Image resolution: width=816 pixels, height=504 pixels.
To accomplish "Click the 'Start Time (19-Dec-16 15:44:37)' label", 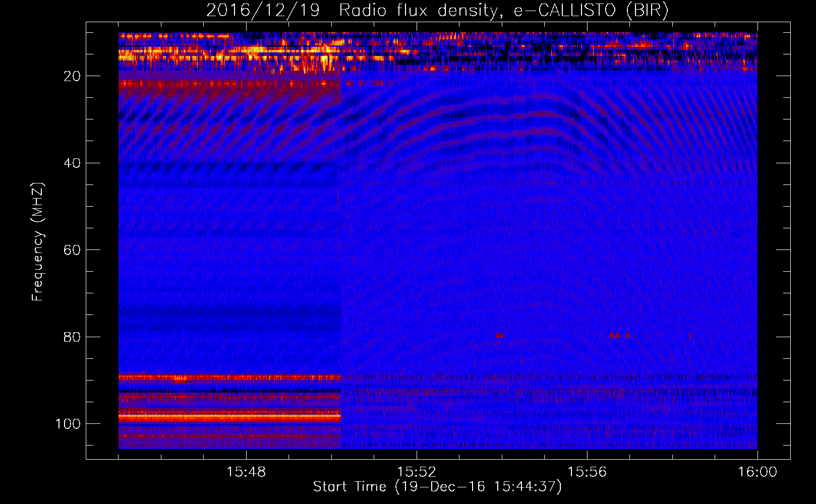I will click(437, 487).
